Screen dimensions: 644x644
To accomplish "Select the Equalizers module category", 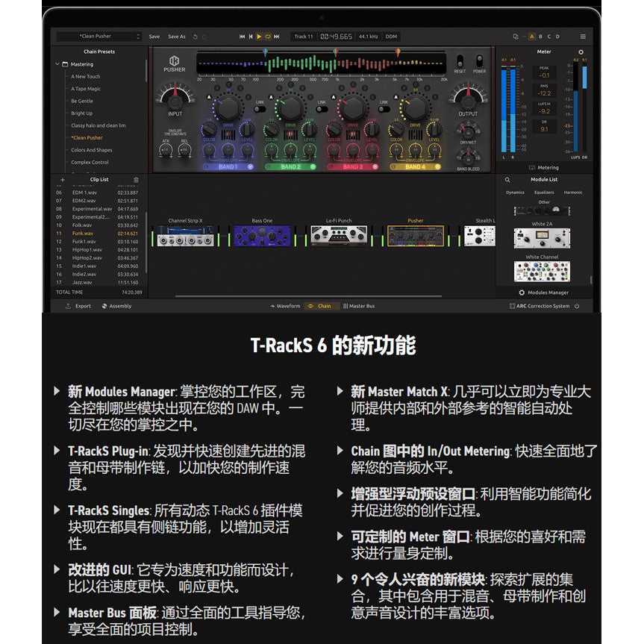I will pyautogui.click(x=544, y=193).
